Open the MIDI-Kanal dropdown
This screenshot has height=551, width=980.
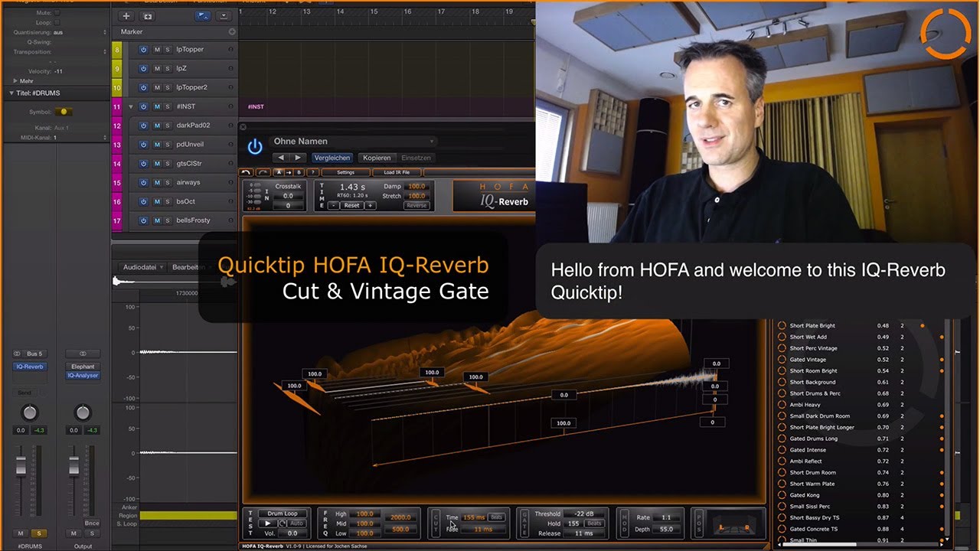80,138
